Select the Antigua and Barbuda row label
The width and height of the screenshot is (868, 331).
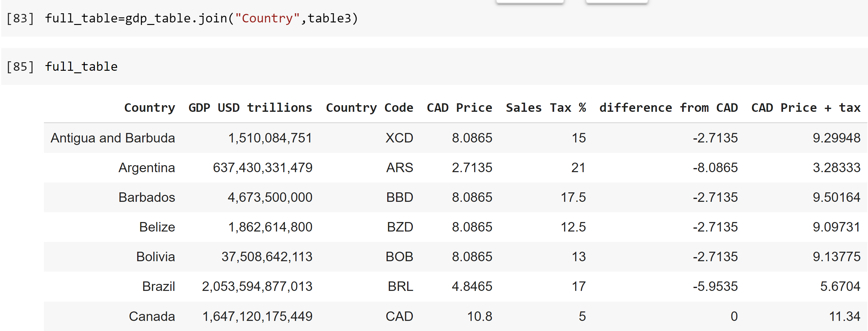113,138
